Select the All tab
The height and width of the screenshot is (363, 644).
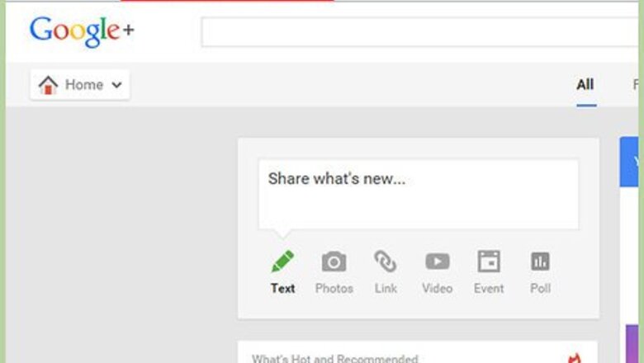[585, 84]
